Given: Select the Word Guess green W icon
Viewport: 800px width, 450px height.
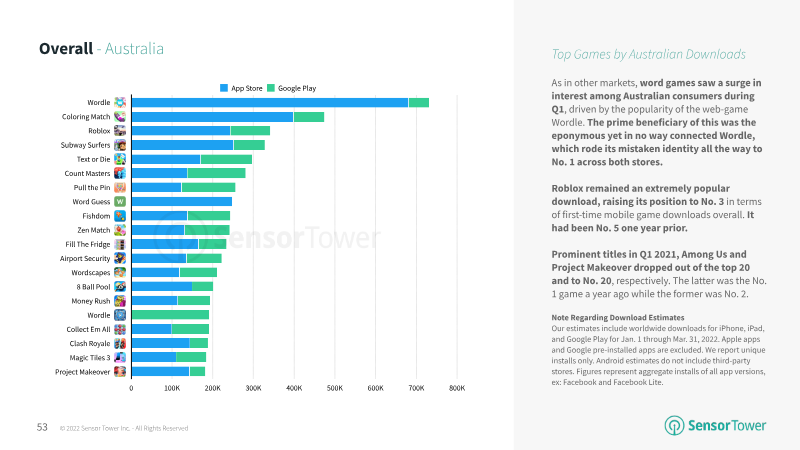Looking at the screenshot, I should [120, 202].
